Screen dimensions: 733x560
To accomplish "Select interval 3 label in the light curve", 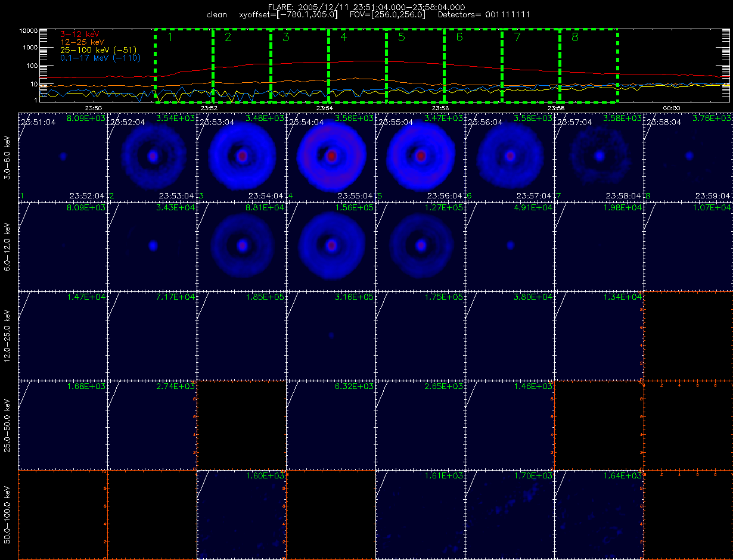I will [x=285, y=38].
